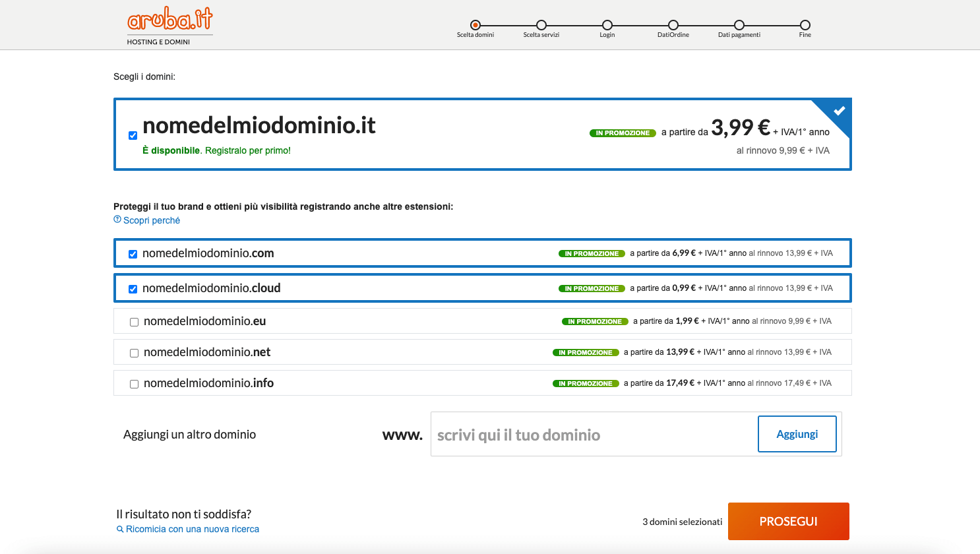
Task: Deselect the nomedelmiodominio.com domain
Action: (133, 253)
